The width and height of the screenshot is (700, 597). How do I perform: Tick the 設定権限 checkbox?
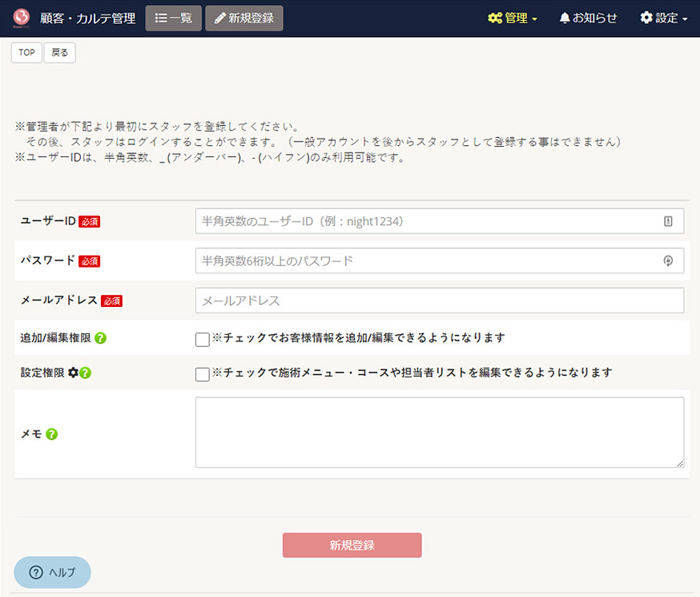click(x=203, y=374)
